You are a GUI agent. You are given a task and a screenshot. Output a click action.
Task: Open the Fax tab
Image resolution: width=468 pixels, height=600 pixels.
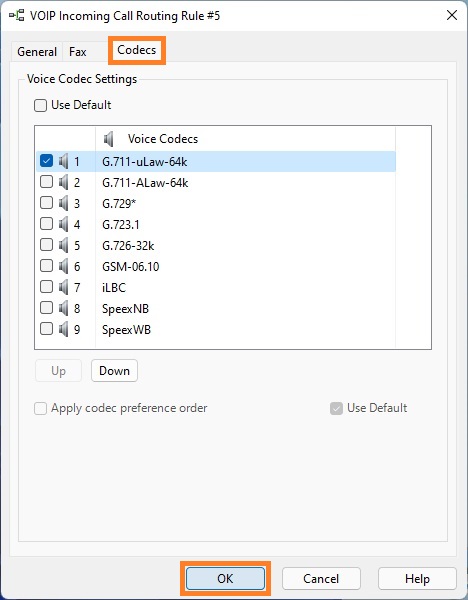point(78,52)
